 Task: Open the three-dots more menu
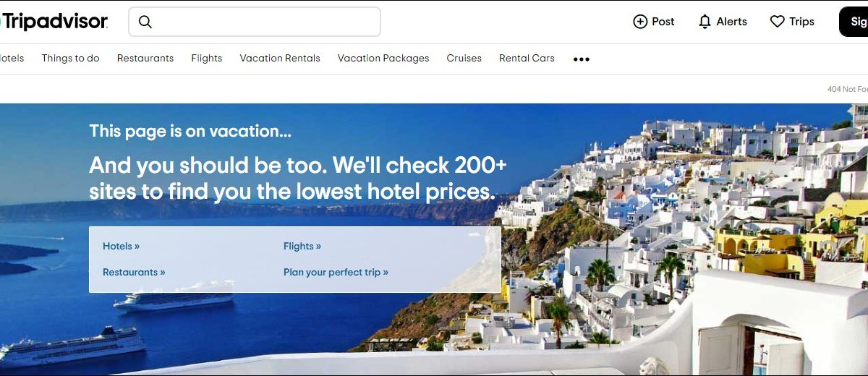tap(582, 59)
